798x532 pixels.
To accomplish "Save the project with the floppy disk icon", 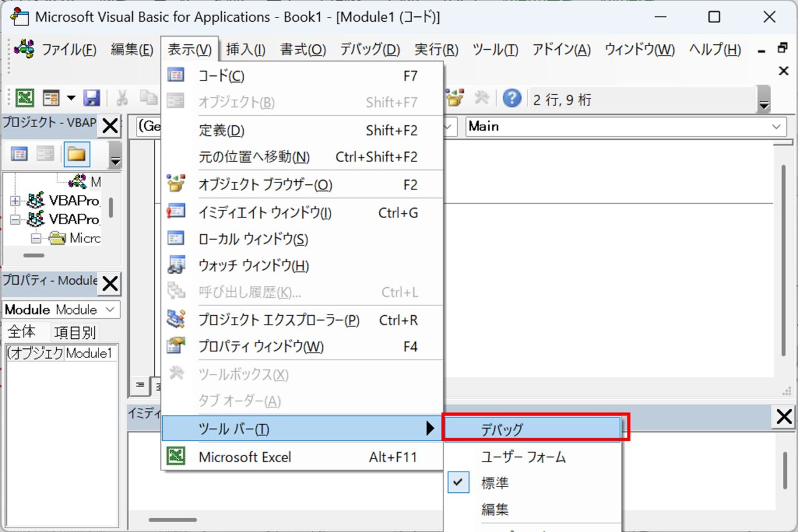I will [92, 98].
